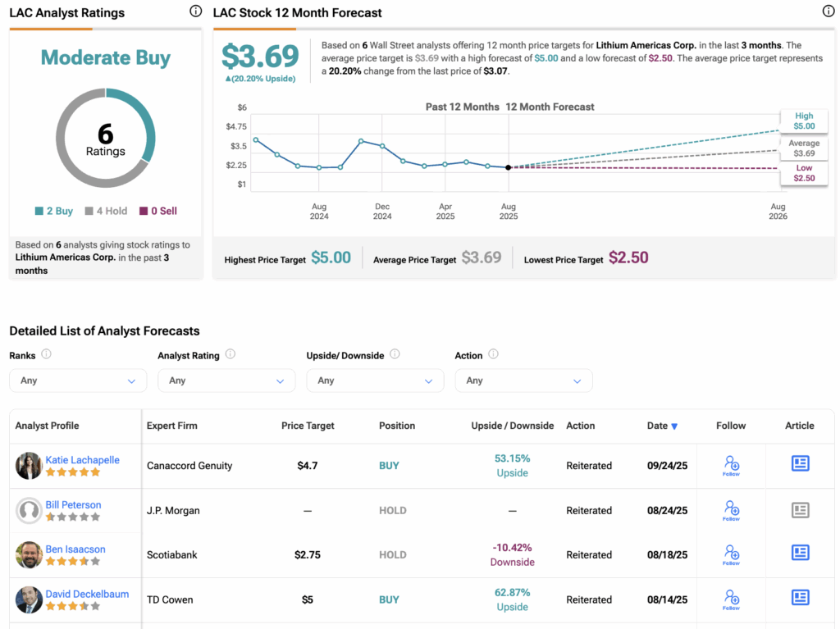Follow analyst David Deckelbaum
The width and height of the screenshot is (840, 629).
[731, 600]
